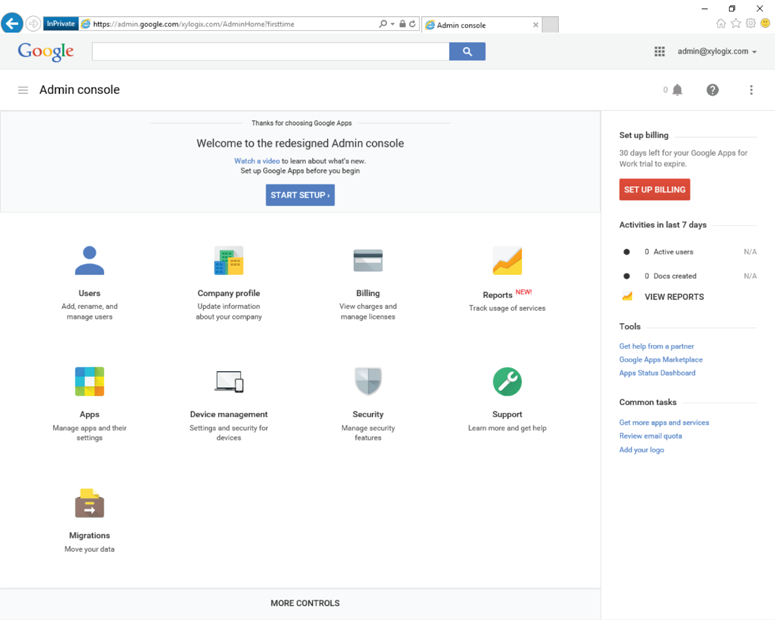Expand the admin@xylogix.com account dropdown
Screen dimensions: 775x620
click(x=717, y=52)
